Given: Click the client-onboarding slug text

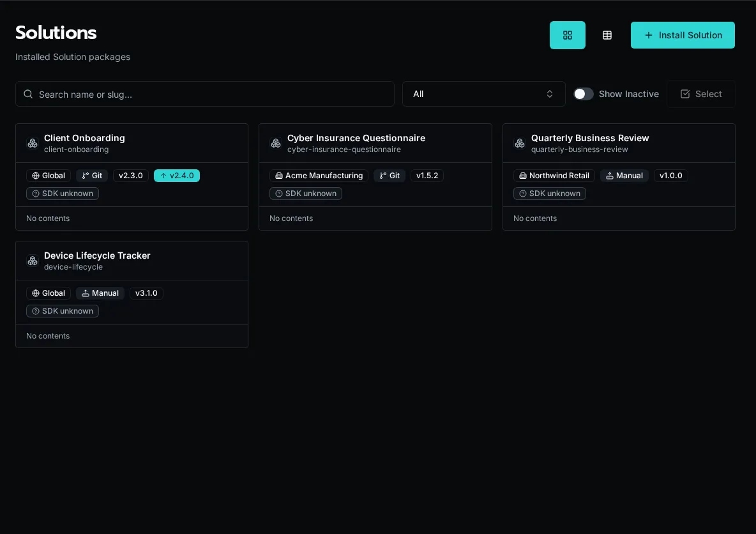Looking at the screenshot, I should click(76, 149).
